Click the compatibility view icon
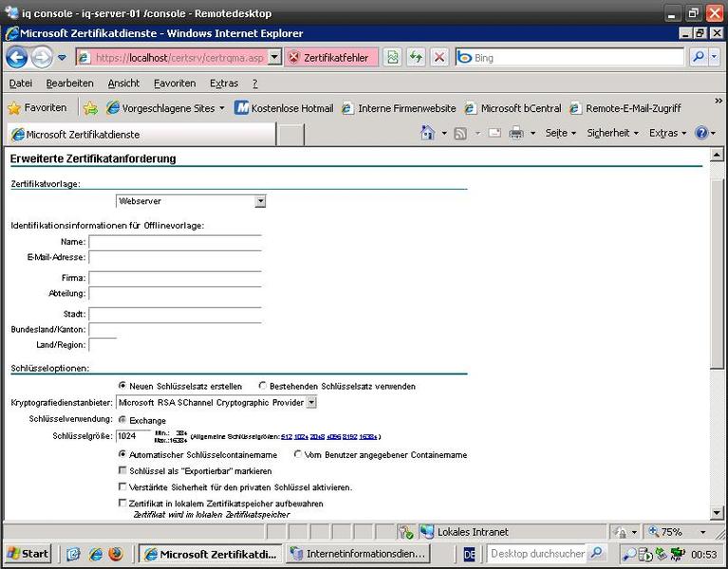 pyautogui.click(x=393, y=58)
